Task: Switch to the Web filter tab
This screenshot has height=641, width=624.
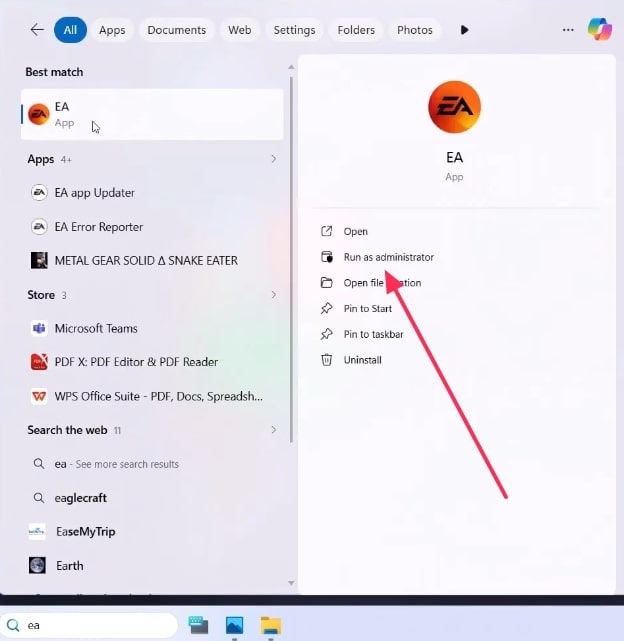Action: pos(240,30)
